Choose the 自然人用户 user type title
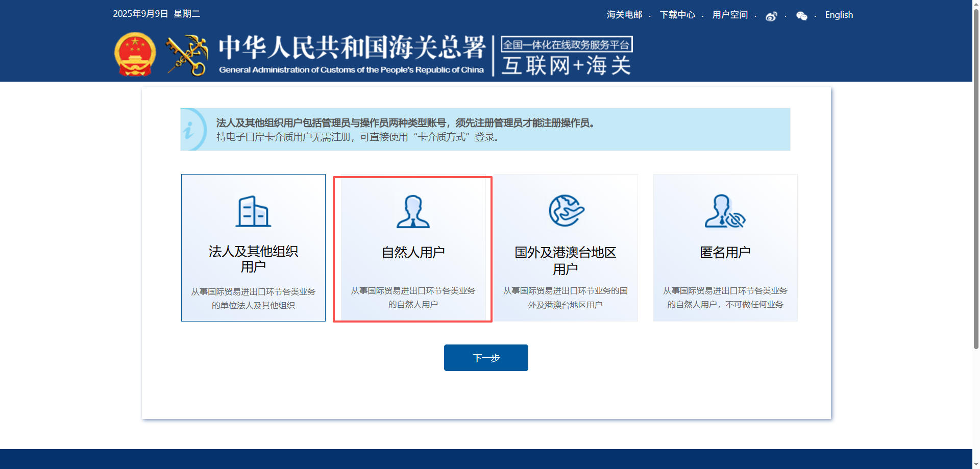 tap(413, 252)
